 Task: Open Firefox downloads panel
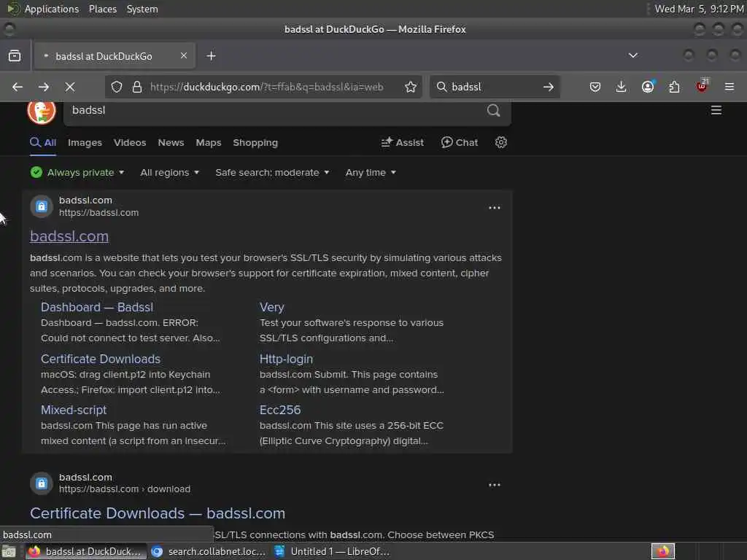coord(622,87)
